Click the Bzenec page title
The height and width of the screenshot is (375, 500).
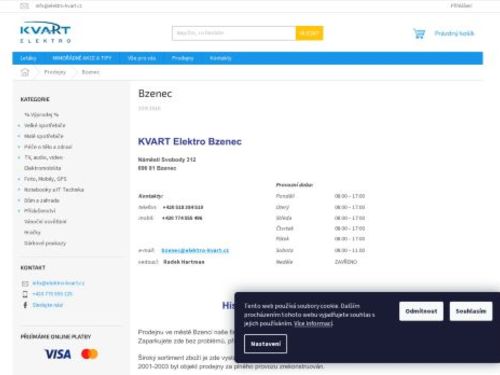pos(155,94)
